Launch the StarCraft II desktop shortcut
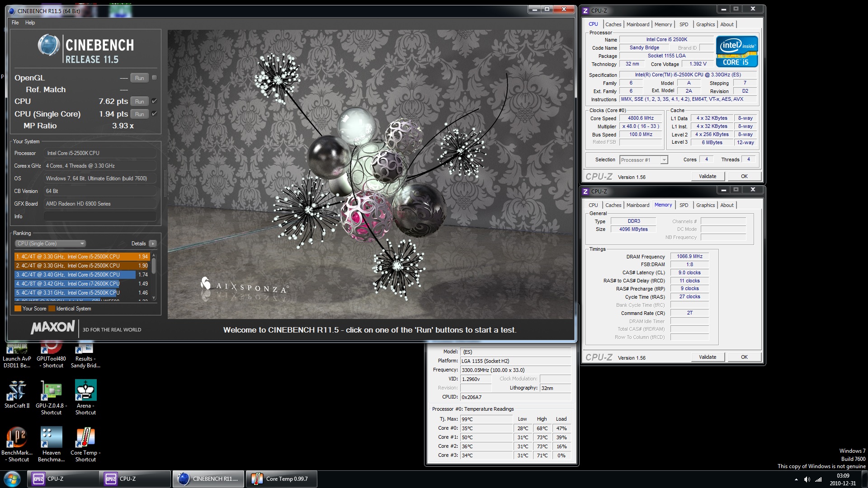868x488 pixels. [17, 389]
